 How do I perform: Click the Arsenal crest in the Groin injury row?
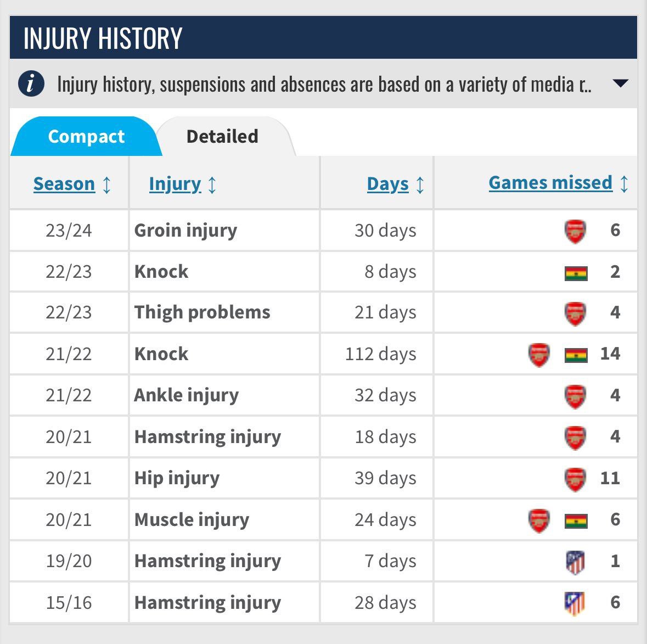pos(575,231)
